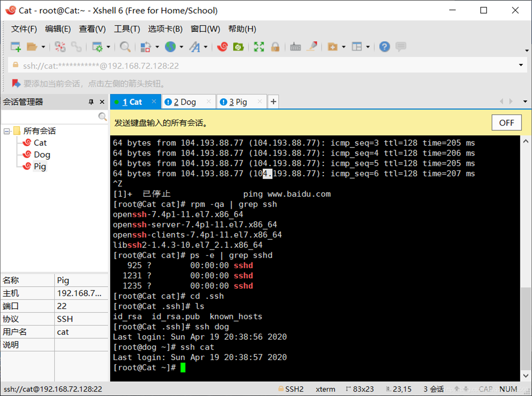
Task: Open the dropdown next to Open session folder
Action: (x=43, y=47)
